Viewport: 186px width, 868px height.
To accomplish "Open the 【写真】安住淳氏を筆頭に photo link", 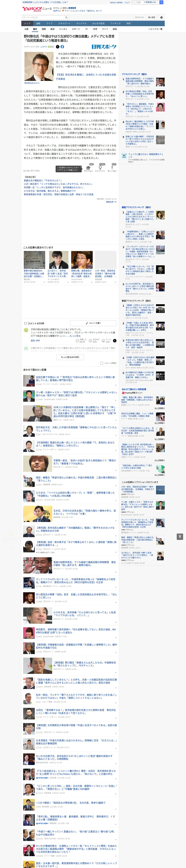I will point(86,77).
